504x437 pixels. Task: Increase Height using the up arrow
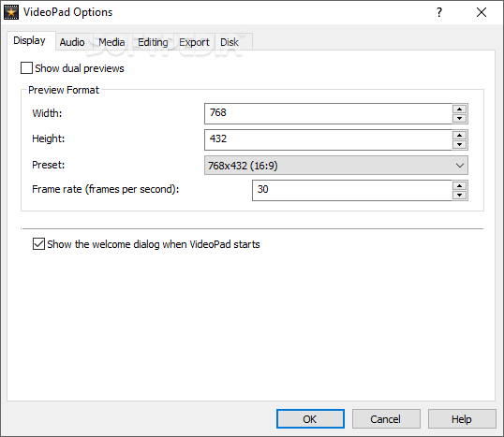coord(460,135)
